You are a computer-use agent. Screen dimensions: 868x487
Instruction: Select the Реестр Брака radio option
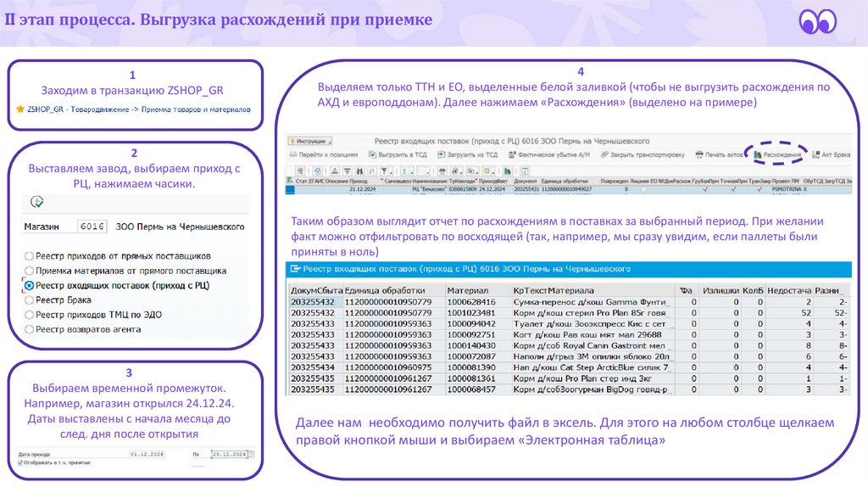[29, 299]
